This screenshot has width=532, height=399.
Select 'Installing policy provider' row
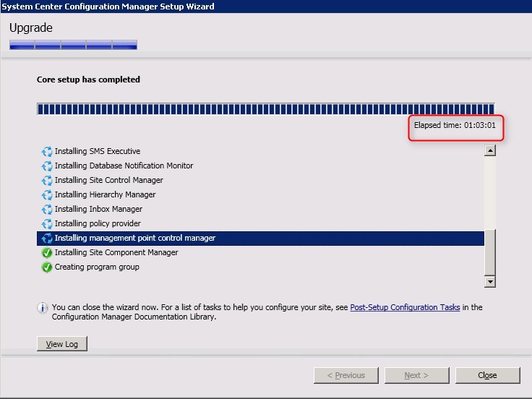tap(260, 223)
